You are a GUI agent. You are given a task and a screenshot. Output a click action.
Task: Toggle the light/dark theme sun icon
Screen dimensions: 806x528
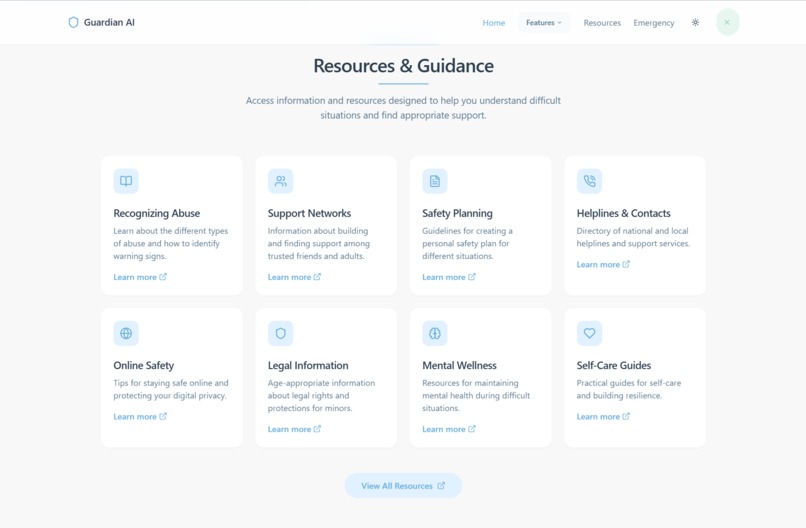coord(695,23)
